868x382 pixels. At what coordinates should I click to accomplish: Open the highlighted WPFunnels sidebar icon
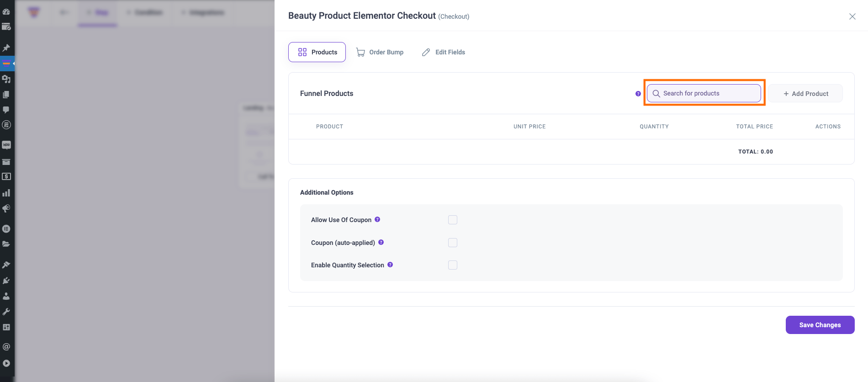tap(6, 63)
